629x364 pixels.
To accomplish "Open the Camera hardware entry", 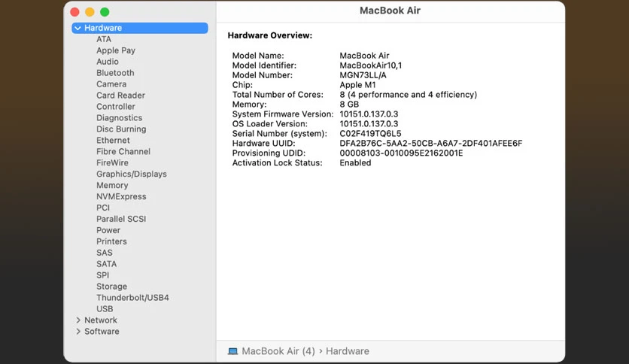I will click(111, 84).
